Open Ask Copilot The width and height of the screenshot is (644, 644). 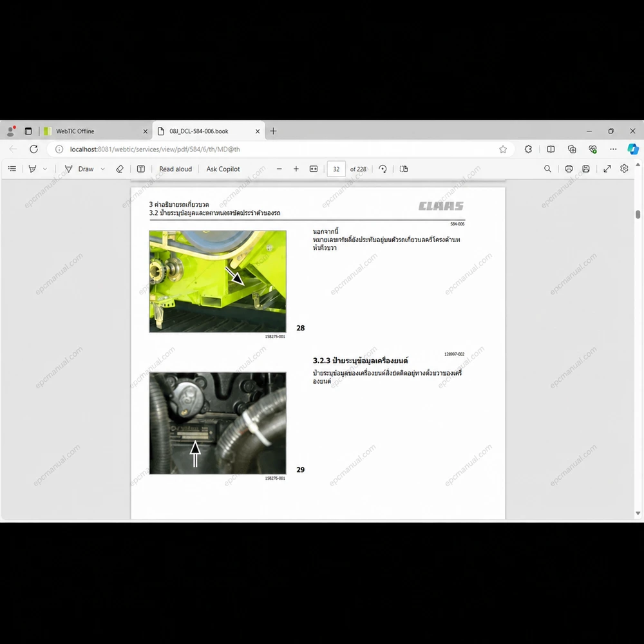(x=223, y=169)
